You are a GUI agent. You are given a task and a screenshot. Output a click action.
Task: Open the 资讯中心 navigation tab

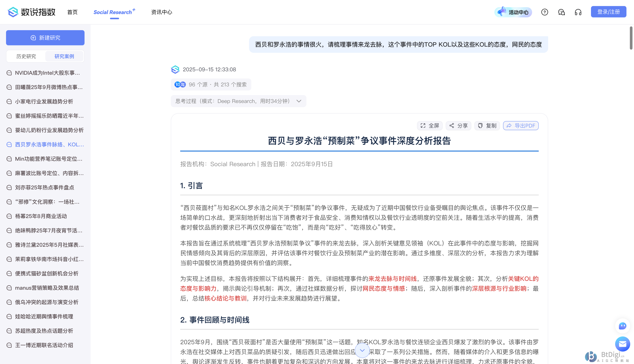162,12
